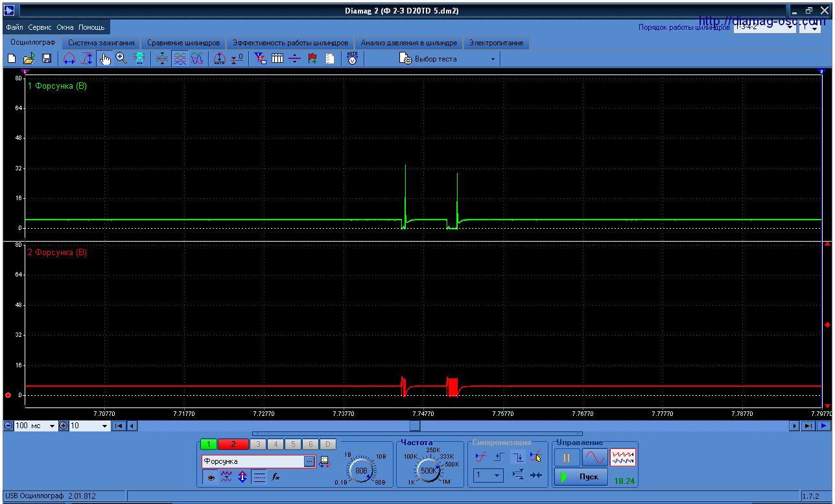Open the Окна menu
Screen dimensions: 835x504
coord(65,27)
